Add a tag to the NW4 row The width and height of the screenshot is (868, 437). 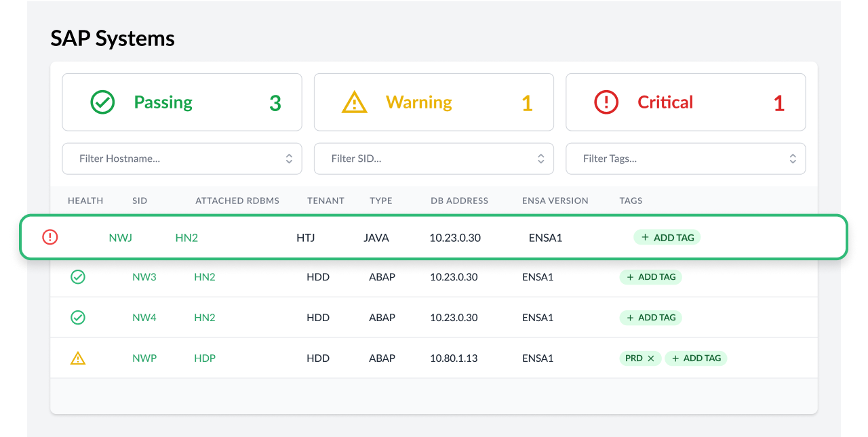tap(650, 317)
